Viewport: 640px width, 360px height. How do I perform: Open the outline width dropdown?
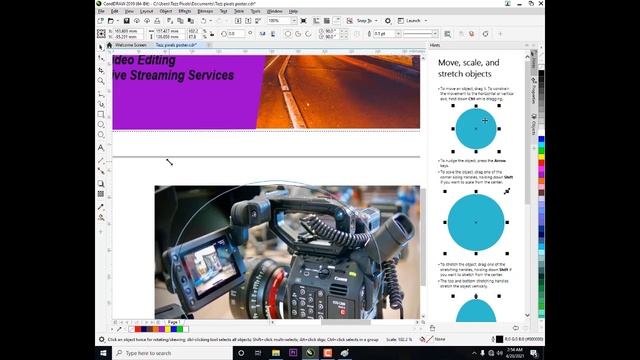(398, 34)
